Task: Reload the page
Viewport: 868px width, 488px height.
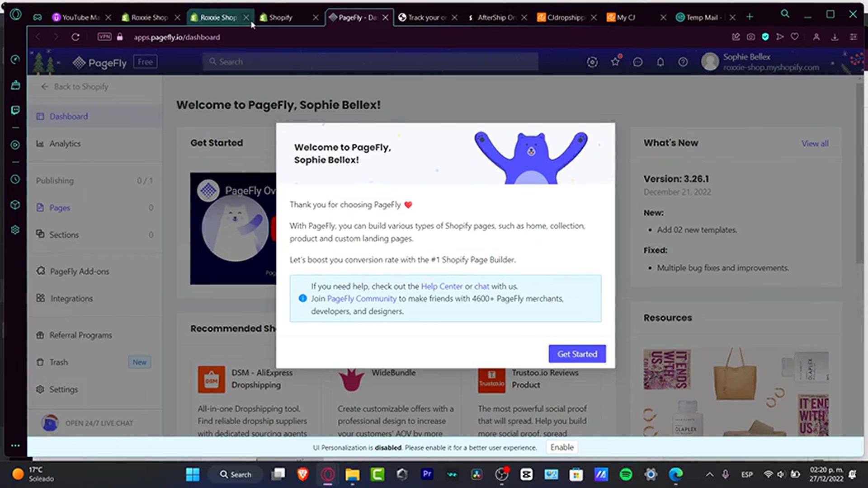Action: pos(75,37)
